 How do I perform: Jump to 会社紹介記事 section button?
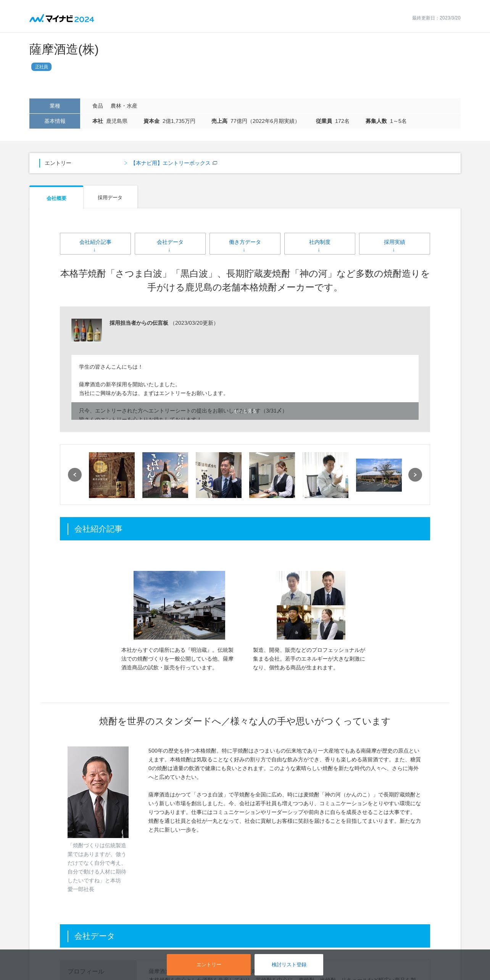95,243
